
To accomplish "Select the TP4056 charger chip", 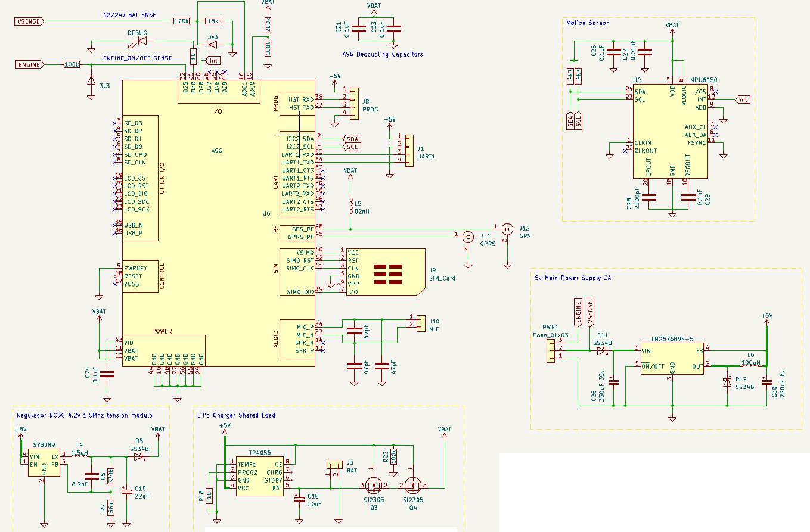I will (x=260, y=475).
